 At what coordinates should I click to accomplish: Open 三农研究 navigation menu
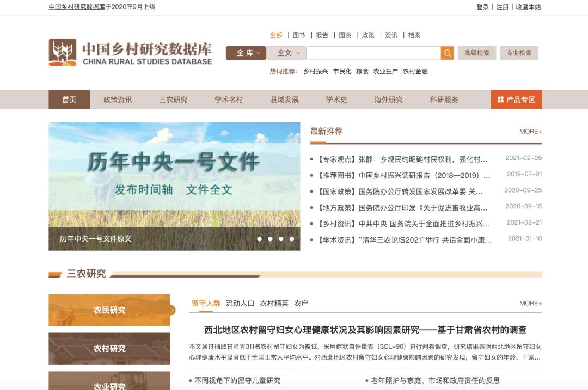point(173,100)
